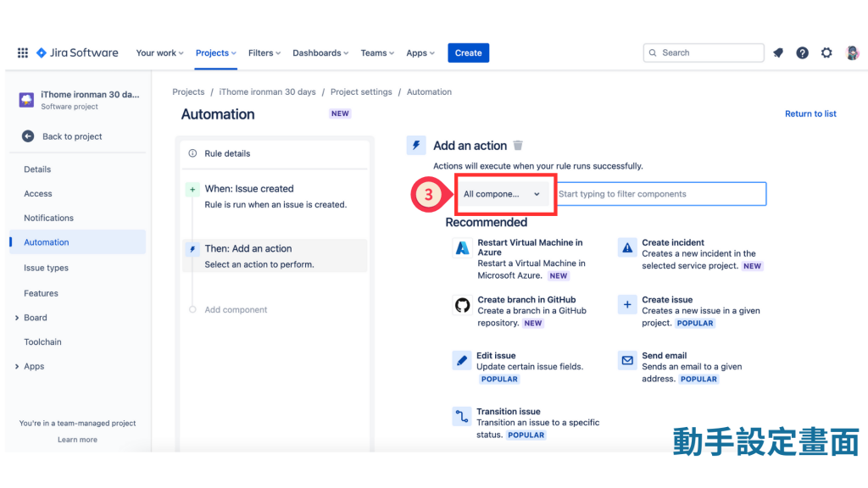Click the top Search field

(x=704, y=53)
